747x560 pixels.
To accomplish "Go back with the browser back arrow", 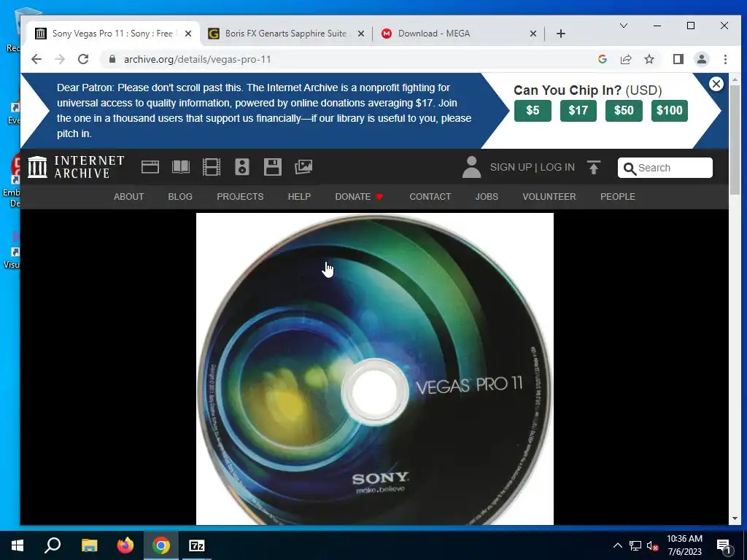I will pyautogui.click(x=36, y=59).
